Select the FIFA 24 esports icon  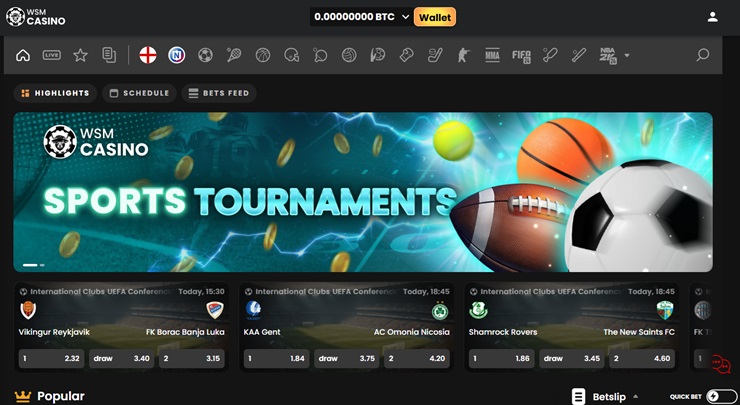[521, 56]
